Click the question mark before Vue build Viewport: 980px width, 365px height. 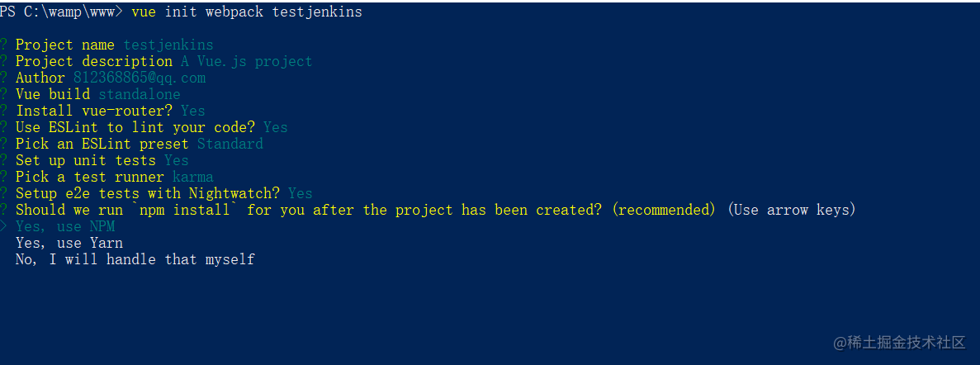[4, 94]
